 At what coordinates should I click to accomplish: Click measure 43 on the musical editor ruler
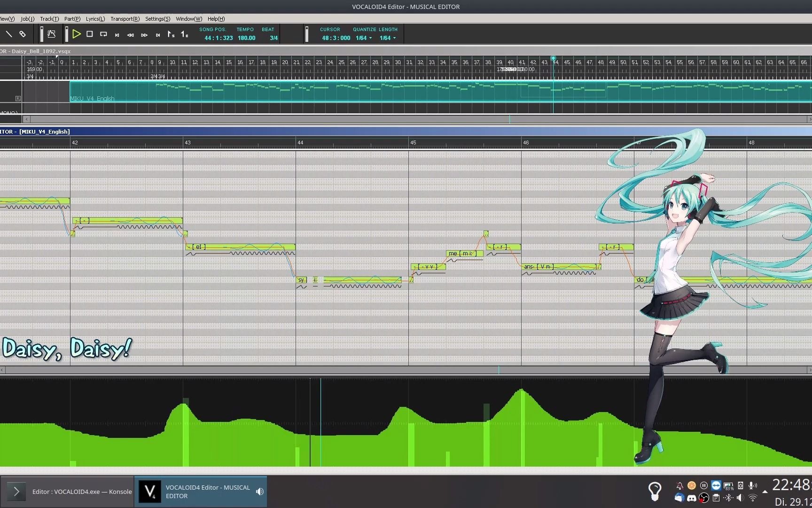click(x=187, y=143)
